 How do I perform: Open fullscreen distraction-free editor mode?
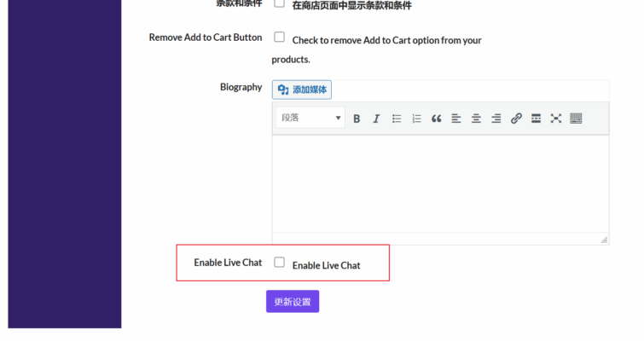coord(555,118)
